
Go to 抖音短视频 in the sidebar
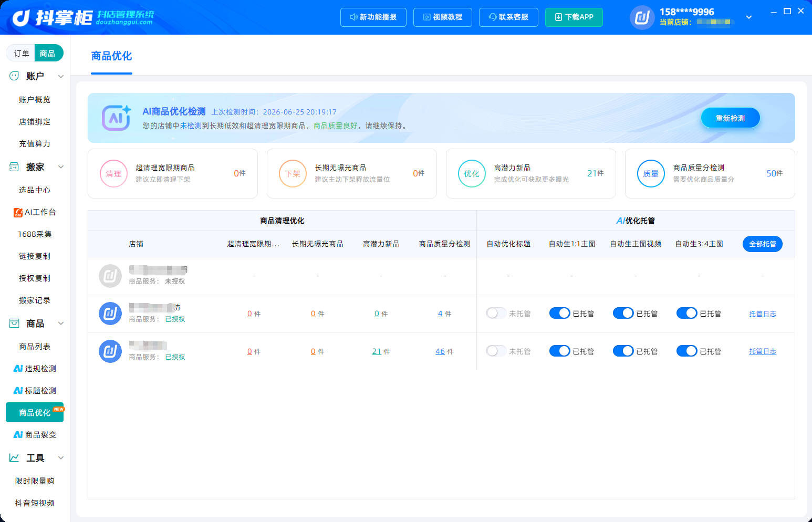coord(35,503)
